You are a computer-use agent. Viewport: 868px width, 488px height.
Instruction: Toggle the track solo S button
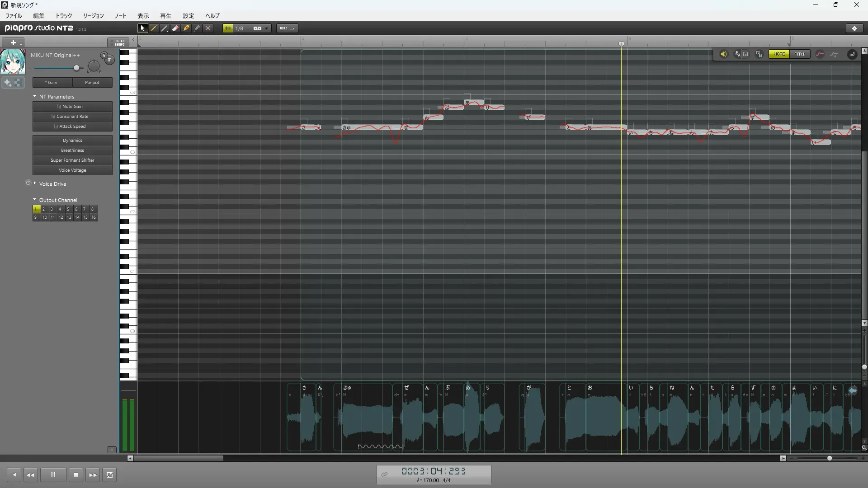(104, 55)
